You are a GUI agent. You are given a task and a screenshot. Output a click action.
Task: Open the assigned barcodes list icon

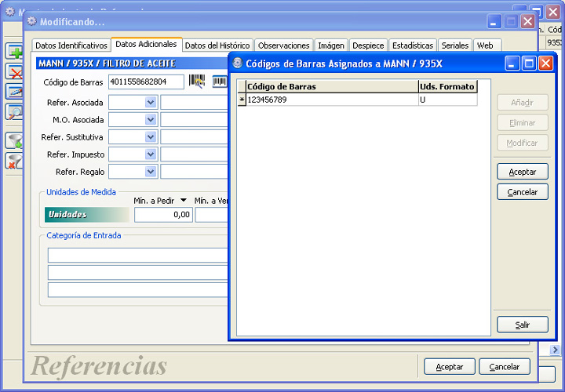(x=220, y=82)
